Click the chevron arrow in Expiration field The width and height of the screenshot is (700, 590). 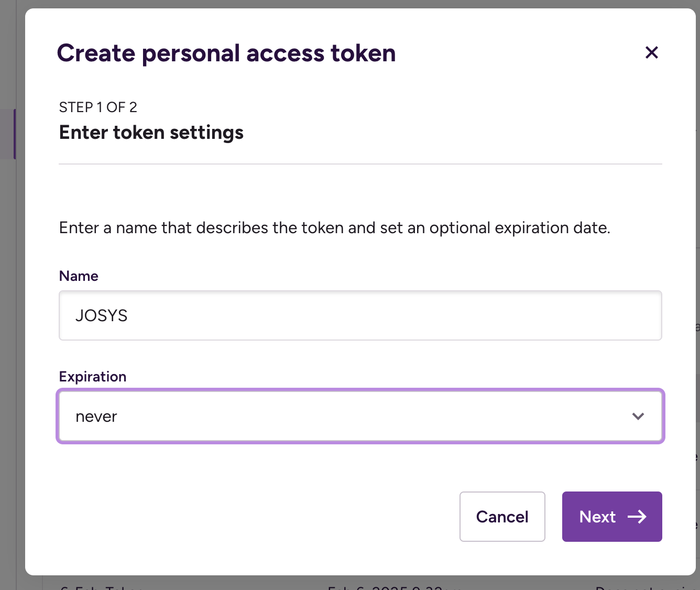pos(638,416)
